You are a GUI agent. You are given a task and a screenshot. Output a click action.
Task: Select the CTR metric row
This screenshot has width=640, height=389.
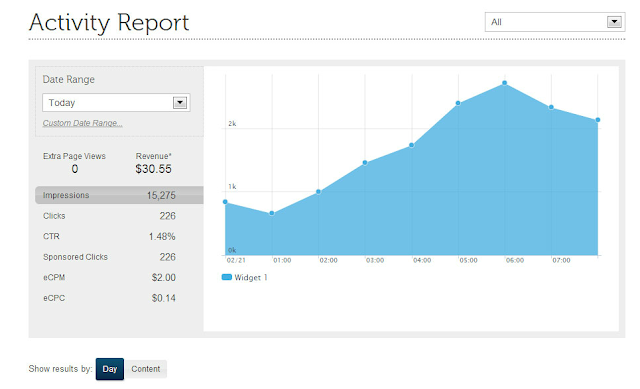pyautogui.click(x=109, y=236)
